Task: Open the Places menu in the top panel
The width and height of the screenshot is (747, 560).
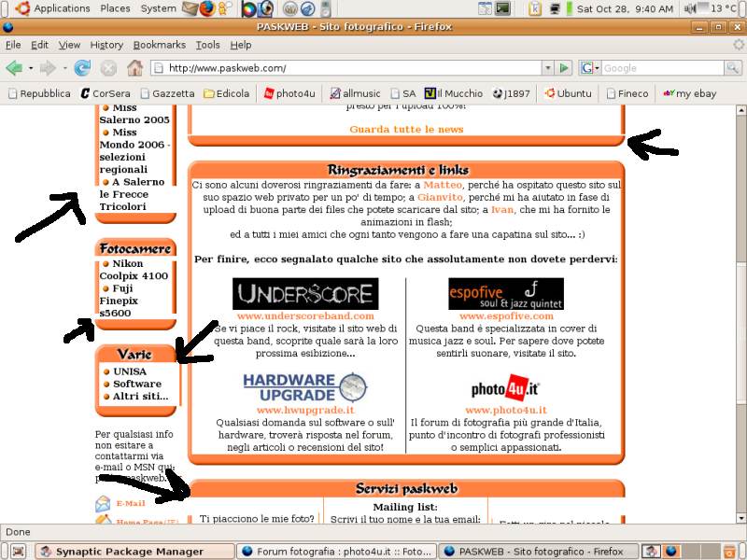Action: coord(115,8)
